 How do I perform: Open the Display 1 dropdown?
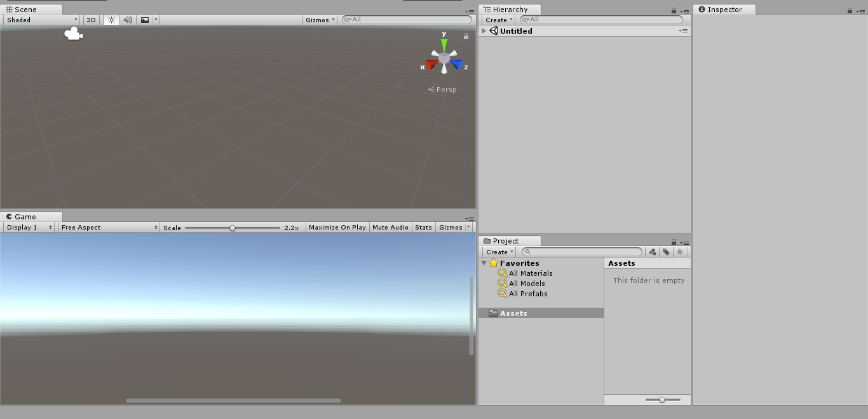pos(29,227)
